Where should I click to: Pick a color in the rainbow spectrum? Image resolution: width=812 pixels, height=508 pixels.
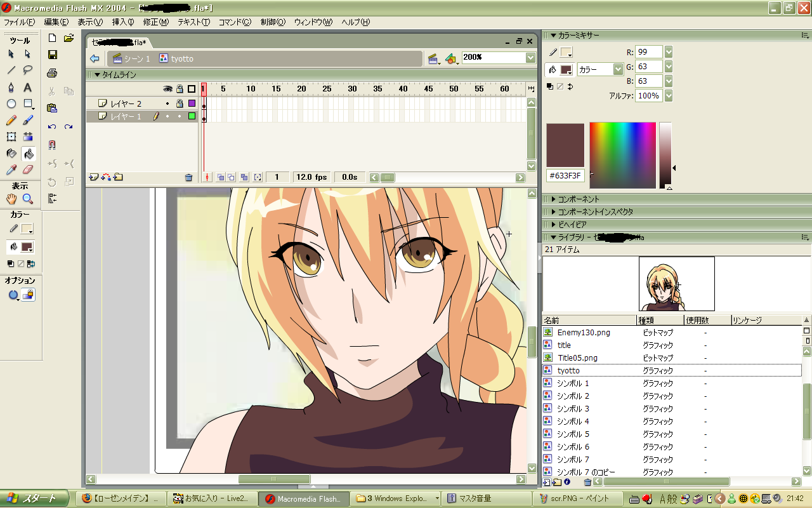pos(622,155)
